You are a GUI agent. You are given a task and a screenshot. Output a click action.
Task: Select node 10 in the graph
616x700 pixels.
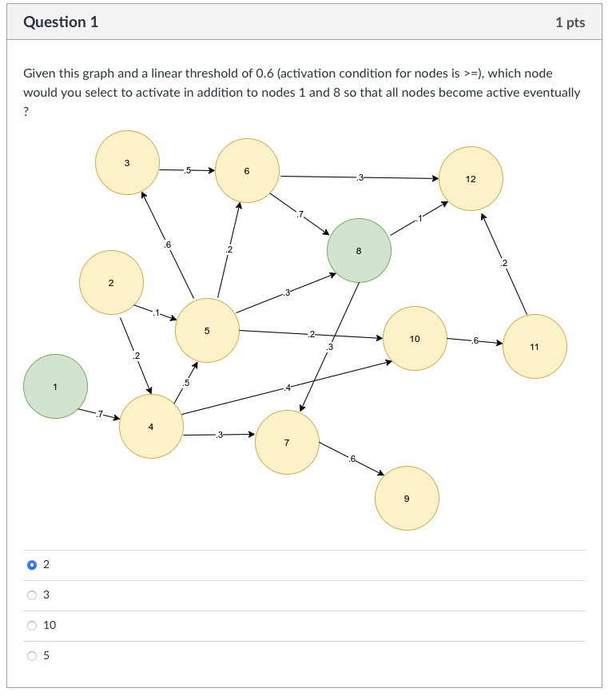point(415,339)
